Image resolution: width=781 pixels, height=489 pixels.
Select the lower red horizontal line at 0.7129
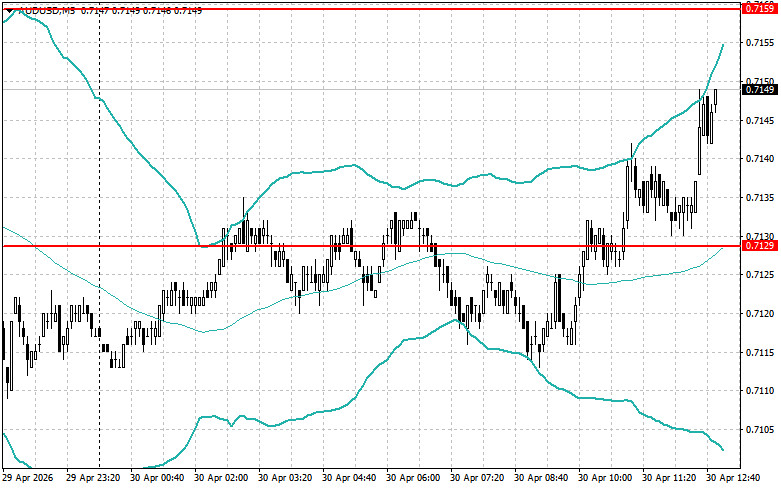tap(371, 245)
